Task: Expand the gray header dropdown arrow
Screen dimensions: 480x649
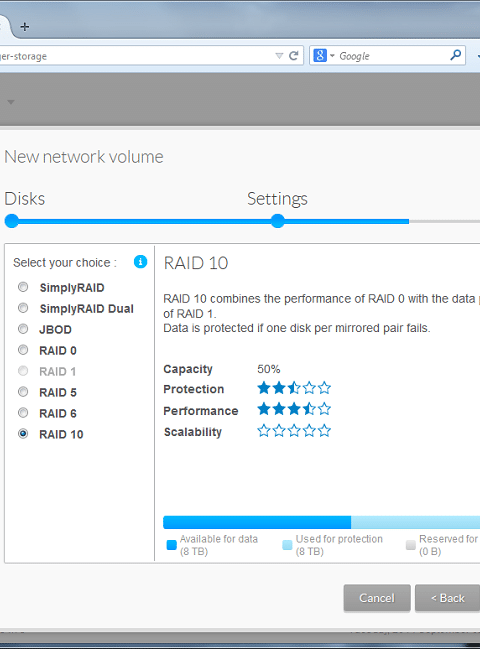Action: 11,102
